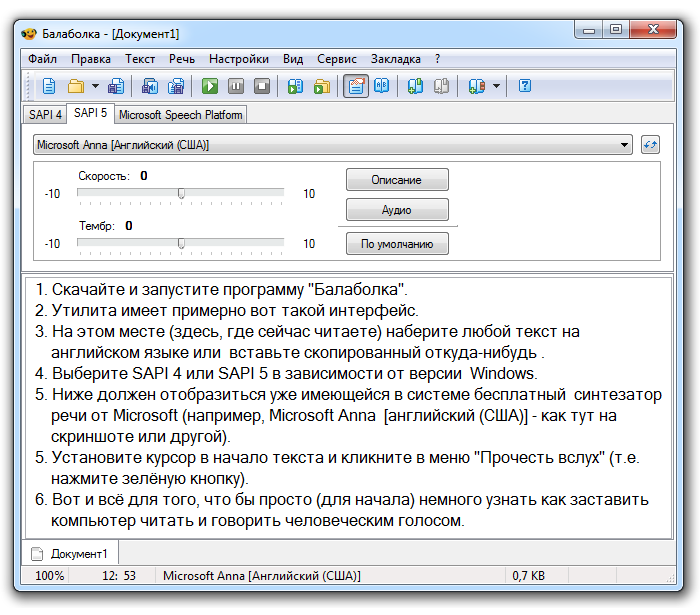Stop the speech playback
The height and width of the screenshot is (615, 700).
[262, 86]
